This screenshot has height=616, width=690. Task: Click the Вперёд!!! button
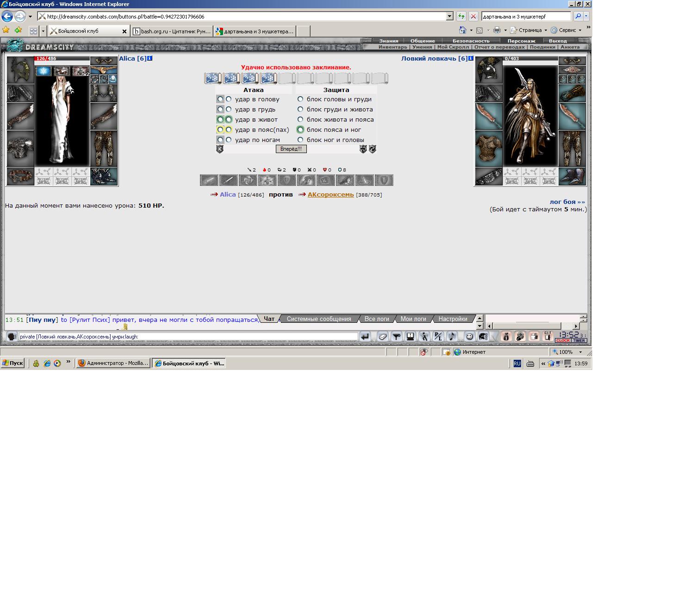[291, 149]
